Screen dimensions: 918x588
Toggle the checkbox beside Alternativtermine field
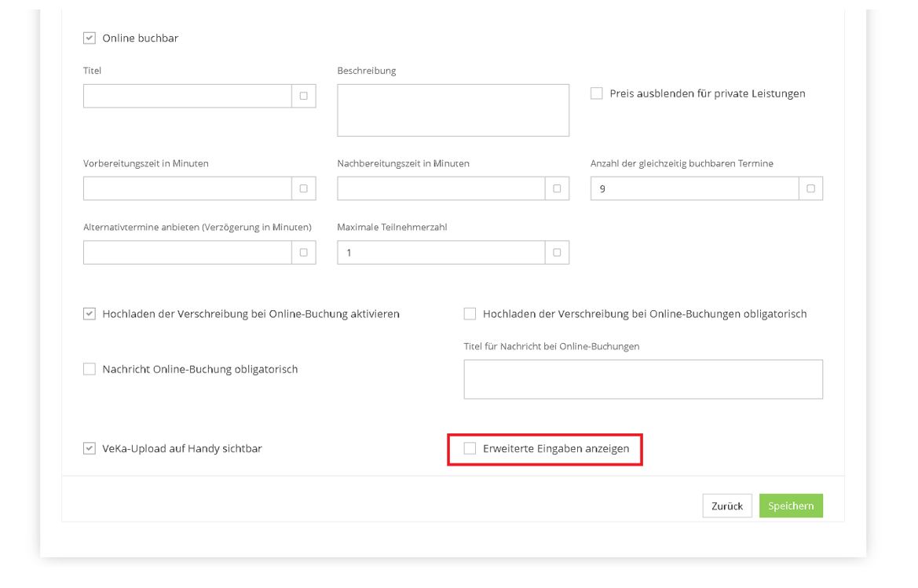303,253
